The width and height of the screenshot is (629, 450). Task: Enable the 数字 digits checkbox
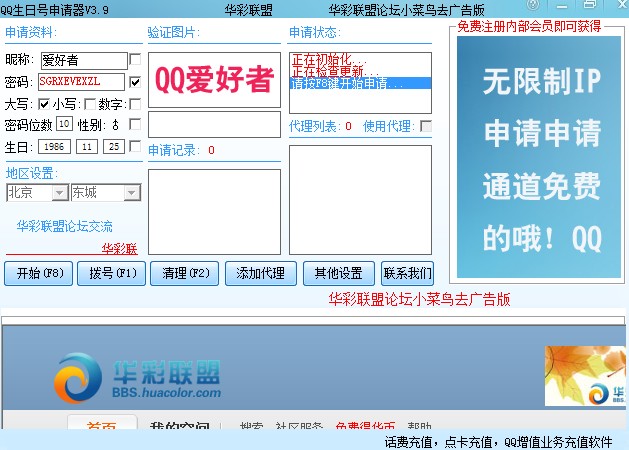[x=136, y=104]
